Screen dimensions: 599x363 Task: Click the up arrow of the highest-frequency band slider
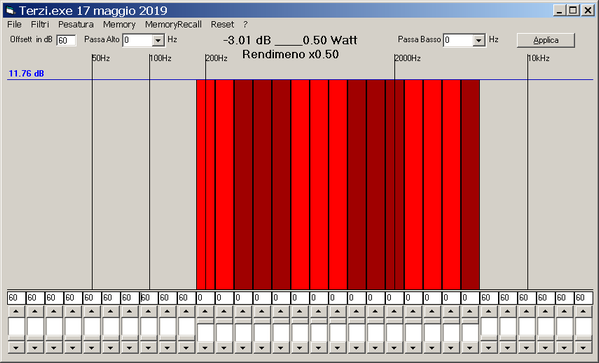[583, 312]
